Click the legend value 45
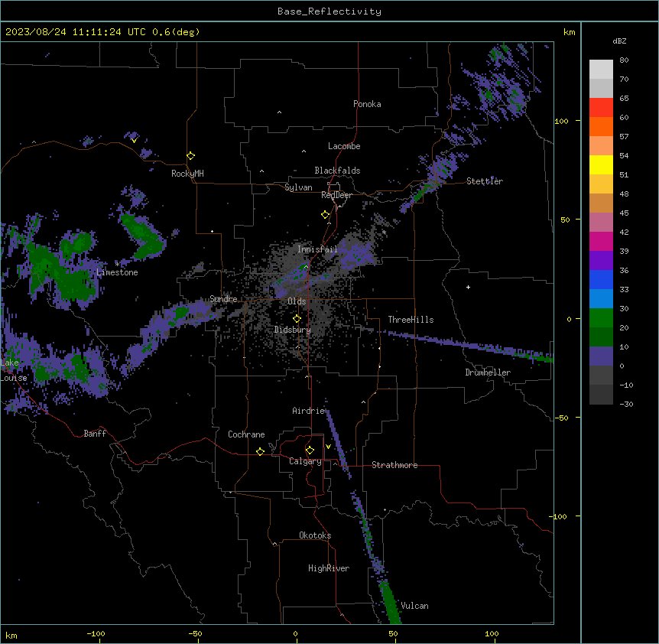 624,213
